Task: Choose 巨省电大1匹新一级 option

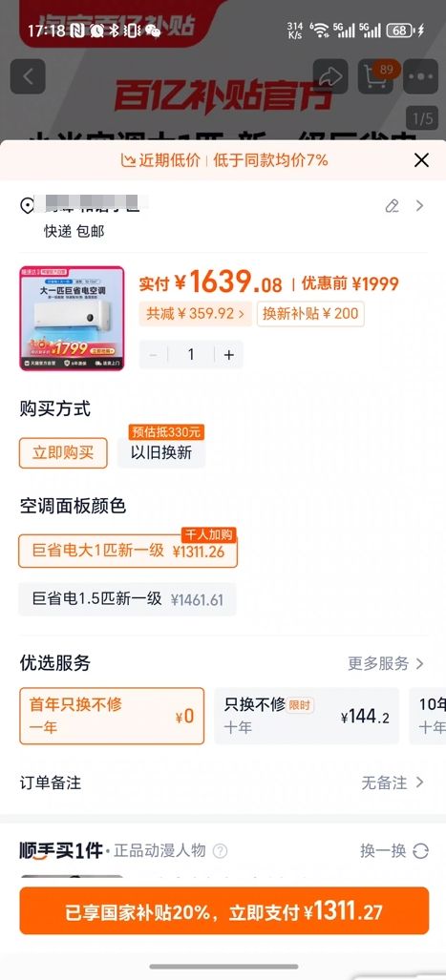Action: point(128,551)
